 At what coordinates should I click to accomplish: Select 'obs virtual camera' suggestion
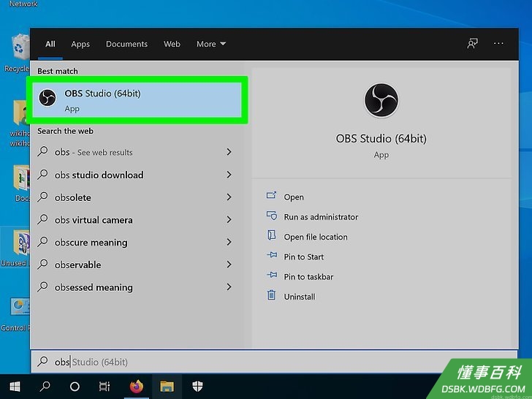pos(137,220)
